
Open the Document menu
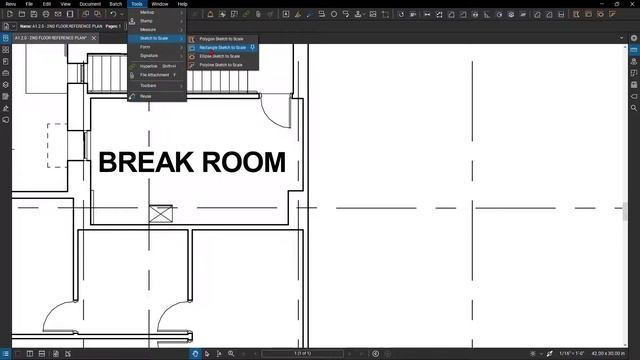click(90, 4)
